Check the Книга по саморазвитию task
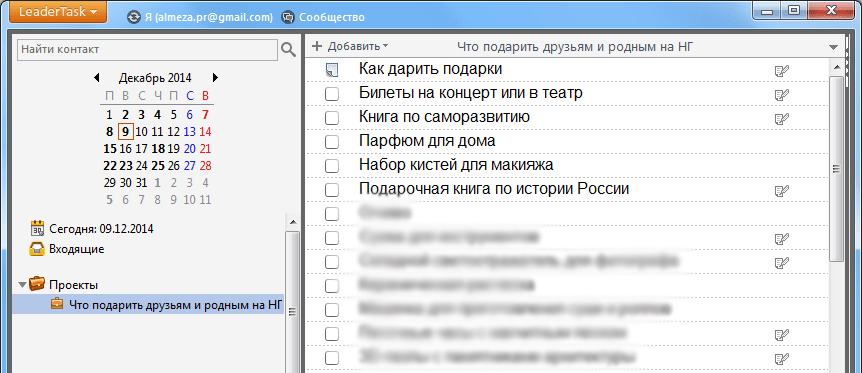The width and height of the screenshot is (862, 373). 331,118
